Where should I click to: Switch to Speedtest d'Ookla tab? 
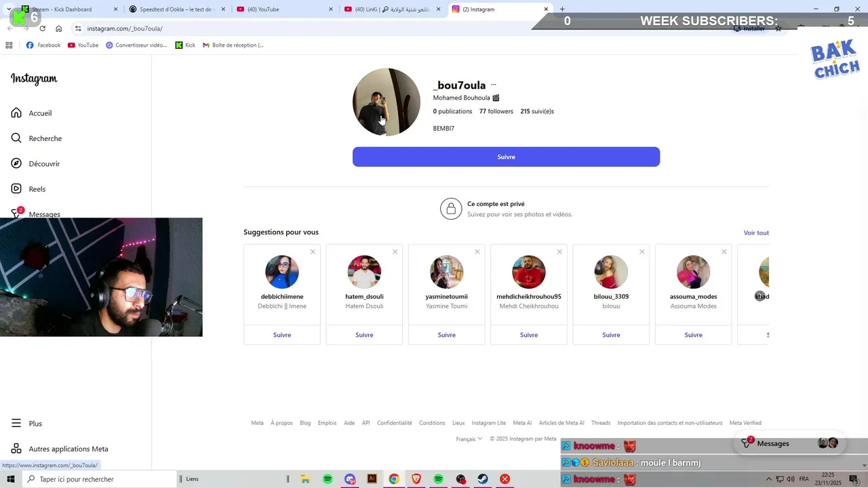[176, 9]
